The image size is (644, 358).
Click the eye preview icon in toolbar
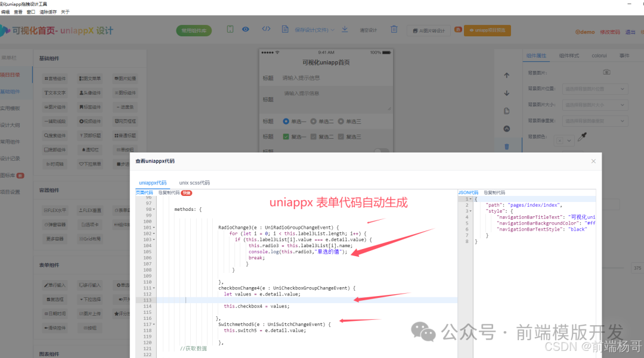(246, 29)
